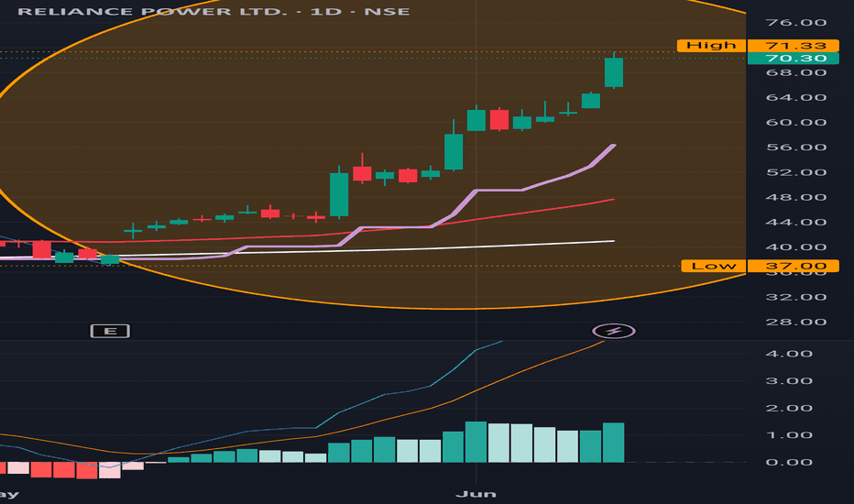Click the 76.00 price axis label
Screen dimensions: 854x504
click(x=795, y=22)
